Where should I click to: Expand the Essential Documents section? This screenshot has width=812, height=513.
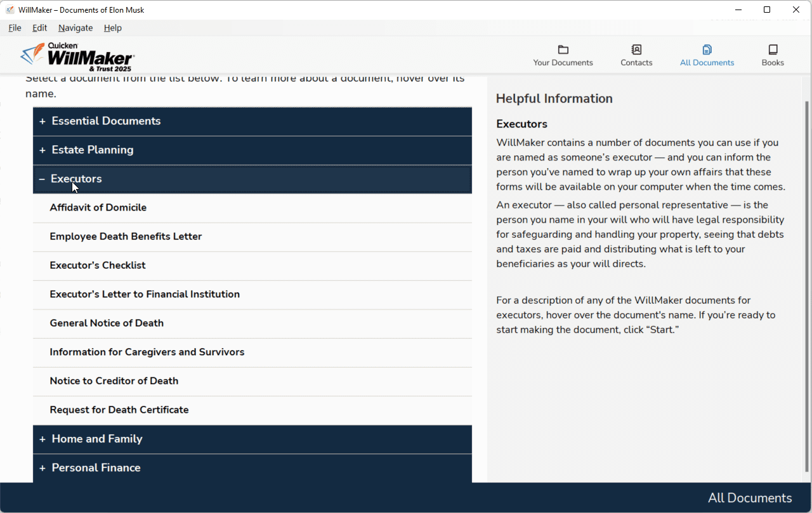tap(105, 121)
